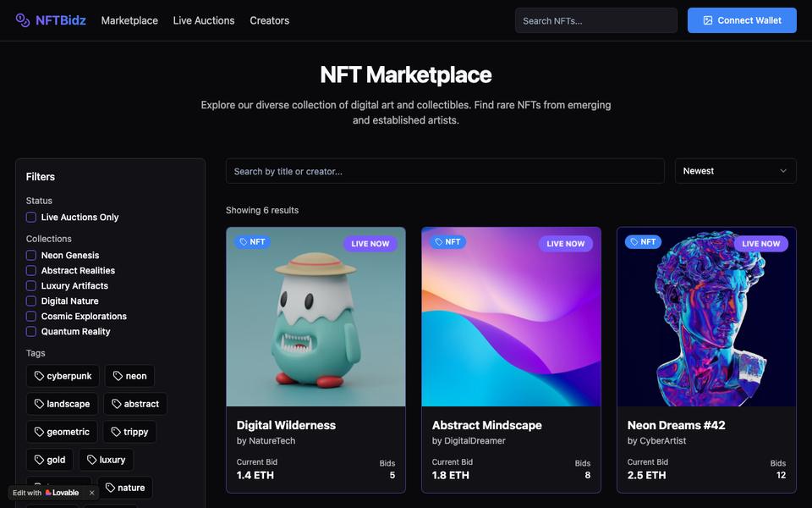Check the Digital Nature collection
This screenshot has width=812, height=508.
coord(31,301)
